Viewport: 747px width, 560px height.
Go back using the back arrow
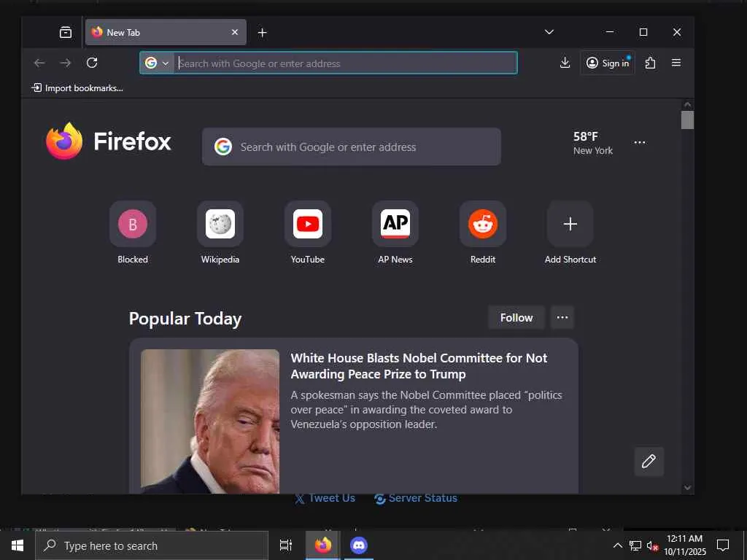pos(39,63)
